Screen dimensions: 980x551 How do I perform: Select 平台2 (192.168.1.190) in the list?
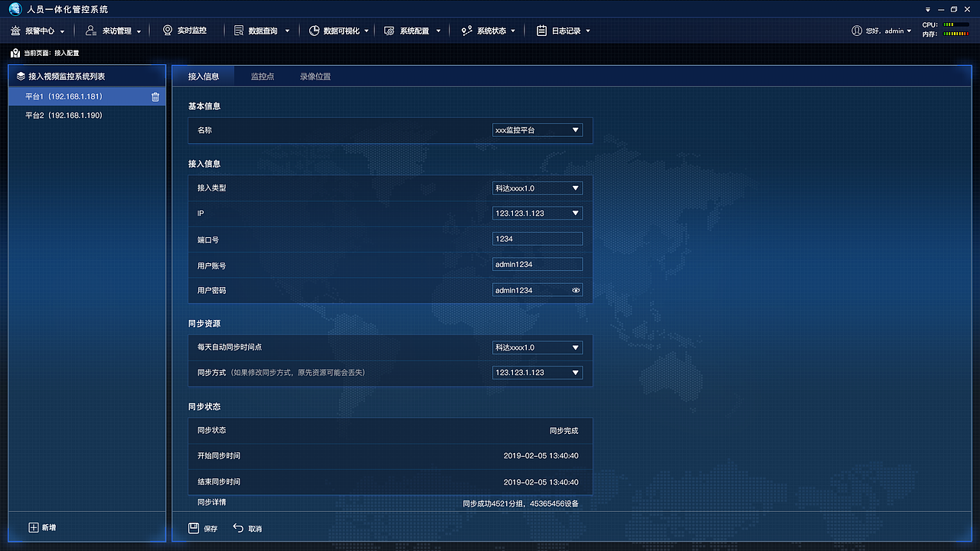click(x=87, y=116)
